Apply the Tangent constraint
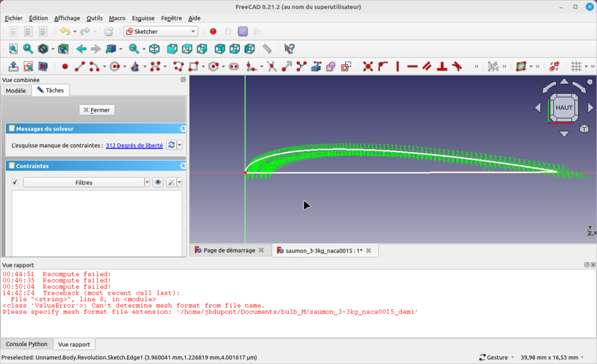Viewport: 597px width, 364px height. point(457,66)
